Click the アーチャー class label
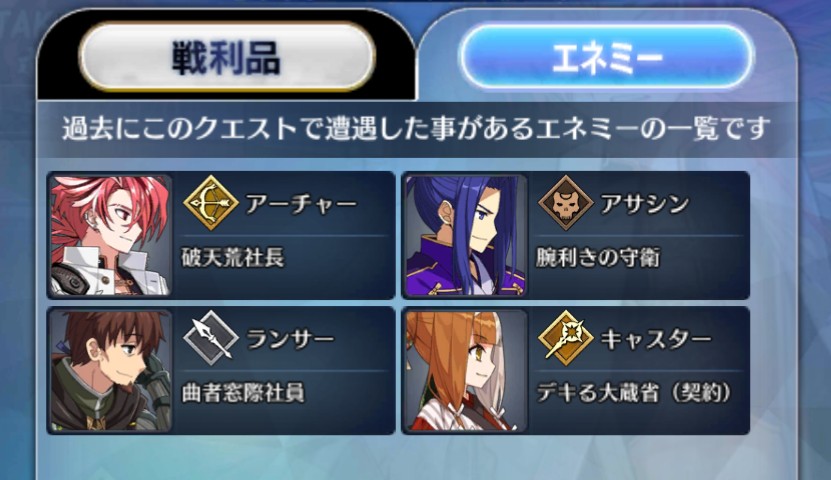The height and width of the screenshot is (480, 831). (x=301, y=203)
